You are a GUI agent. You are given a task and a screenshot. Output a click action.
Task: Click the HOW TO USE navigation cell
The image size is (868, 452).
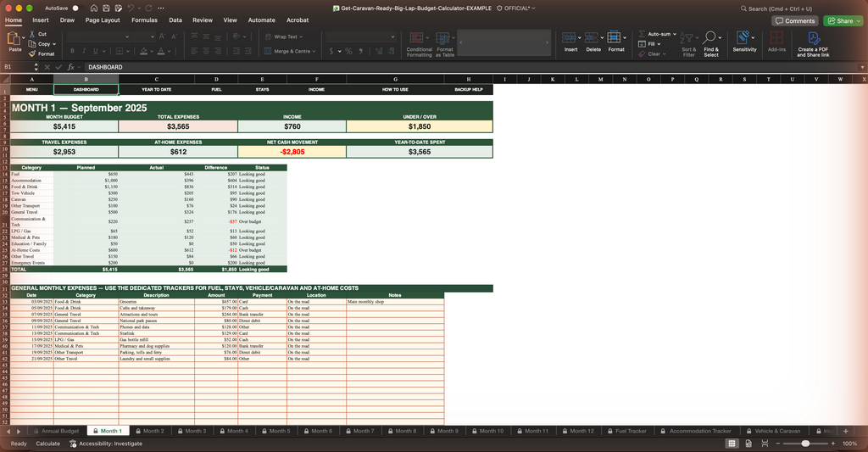(x=395, y=89)
